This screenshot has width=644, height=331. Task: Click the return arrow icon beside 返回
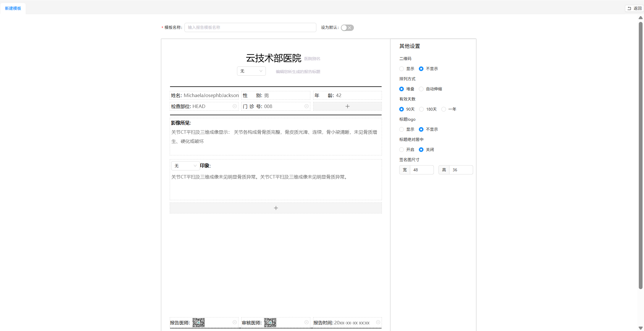pyautogui.click(x=630, y=8)
